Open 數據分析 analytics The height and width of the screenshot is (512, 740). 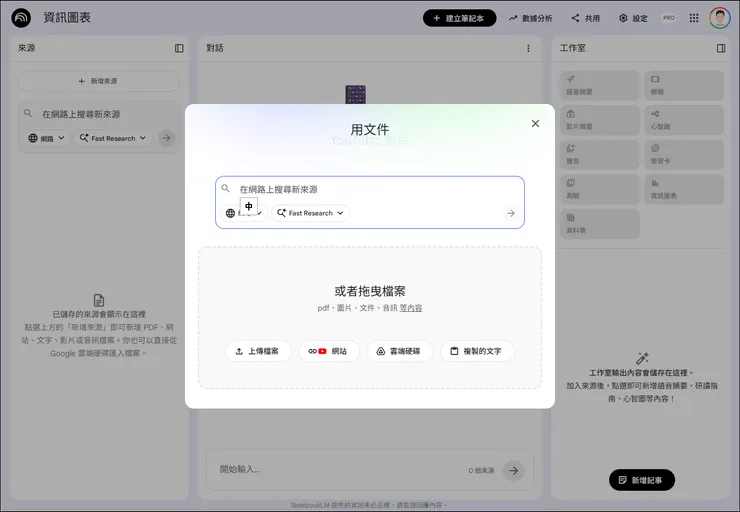pyautogui.click(x=530, y=18)
